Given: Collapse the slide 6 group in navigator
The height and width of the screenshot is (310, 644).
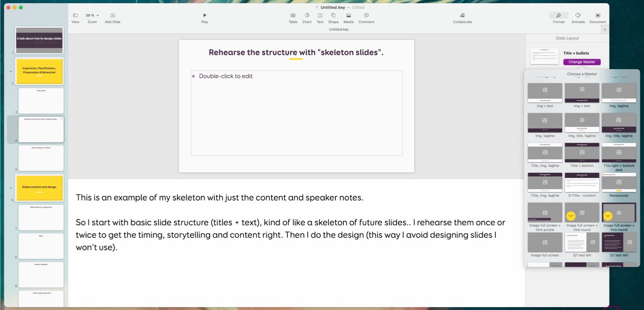Looking at the screenshot, I should (x=11, y=188).
